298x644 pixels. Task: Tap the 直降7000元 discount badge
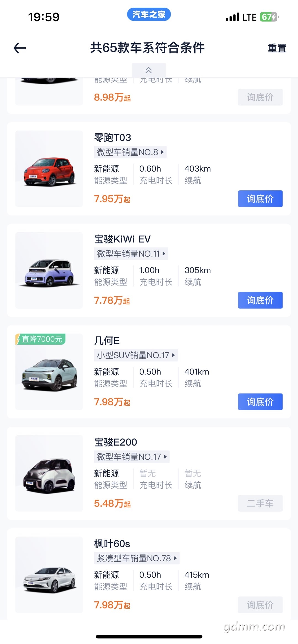[x=40, y=339]
